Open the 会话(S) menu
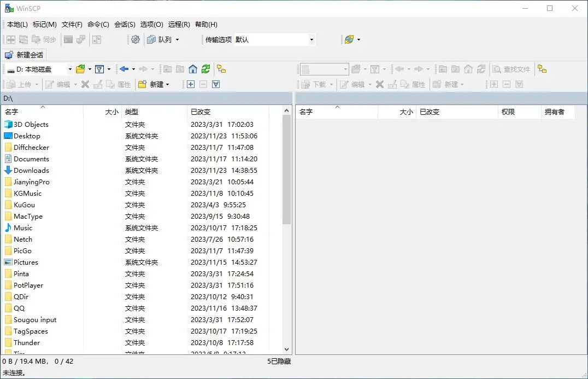The height and width of the screenshot is (379, 588). click(125, 25)
